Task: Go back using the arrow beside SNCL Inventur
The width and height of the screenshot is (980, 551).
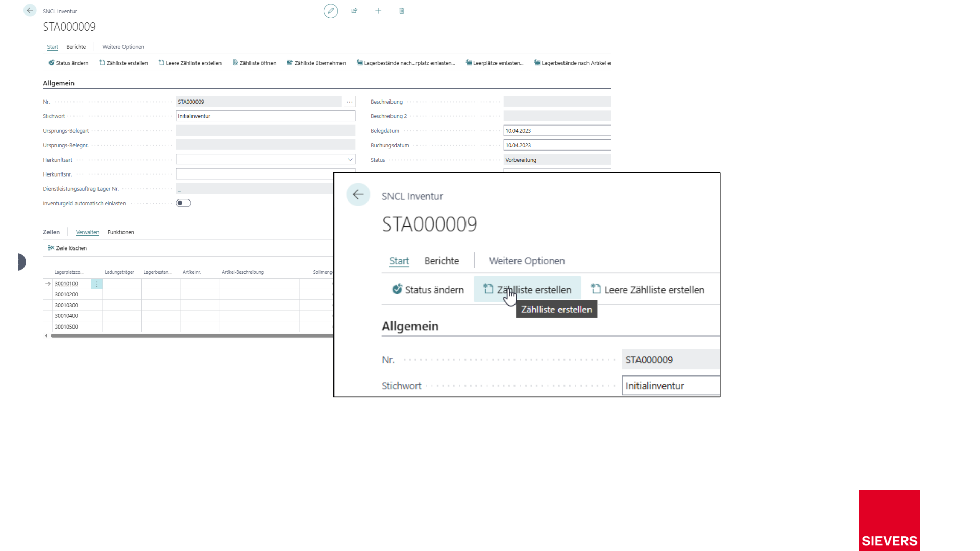Action: click(30, 10)
